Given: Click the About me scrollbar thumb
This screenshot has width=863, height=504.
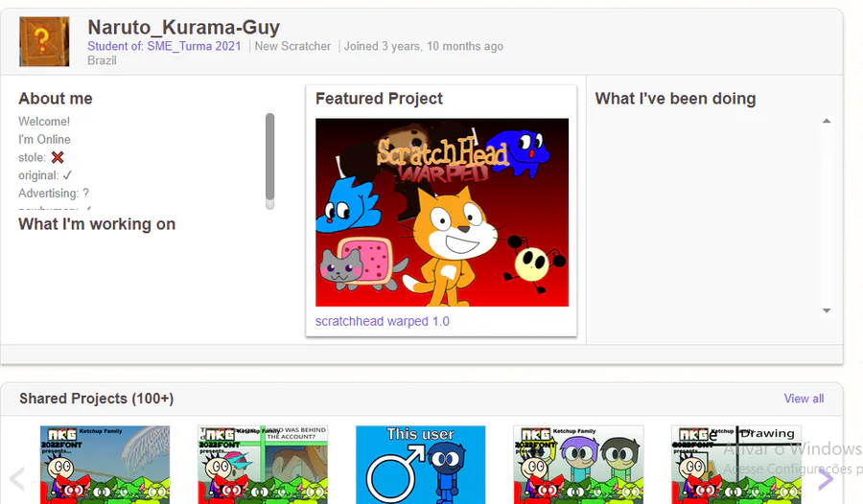Looking at the screenshot, I should pos(269,161).
